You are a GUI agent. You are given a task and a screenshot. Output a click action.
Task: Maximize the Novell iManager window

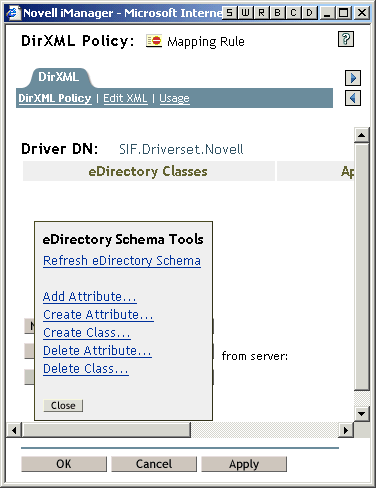344,13
